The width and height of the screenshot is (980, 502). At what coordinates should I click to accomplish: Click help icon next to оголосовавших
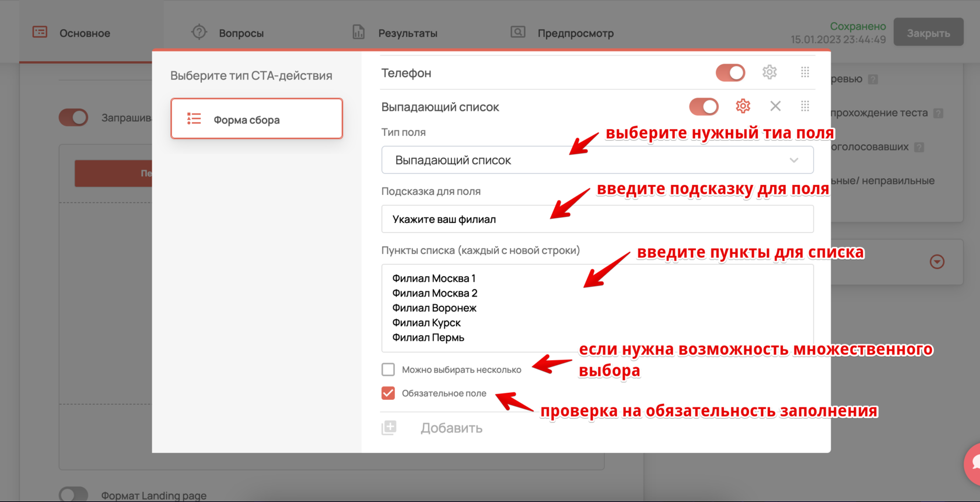[x=919, y=147]
